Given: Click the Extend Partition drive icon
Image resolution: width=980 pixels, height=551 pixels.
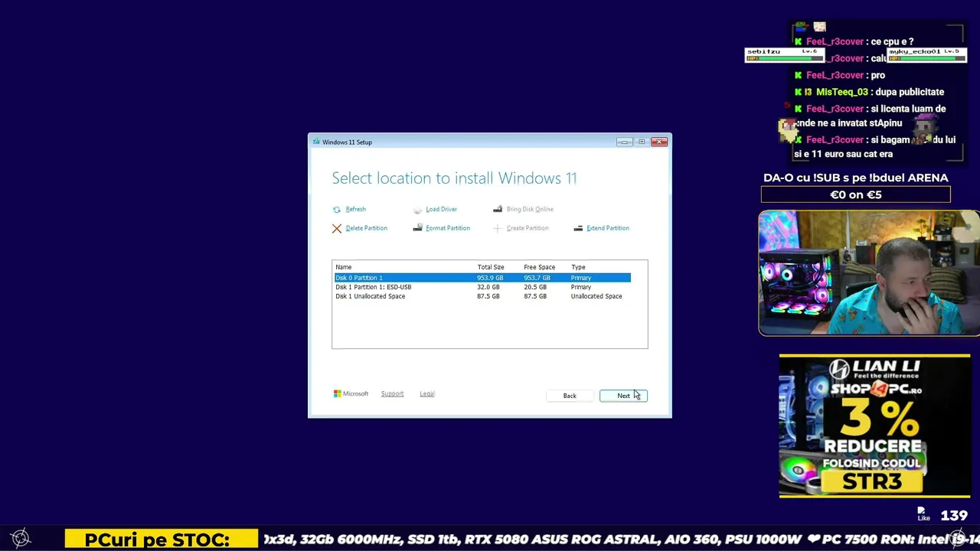Looking at the screenshot, I should tap(578, 228).
